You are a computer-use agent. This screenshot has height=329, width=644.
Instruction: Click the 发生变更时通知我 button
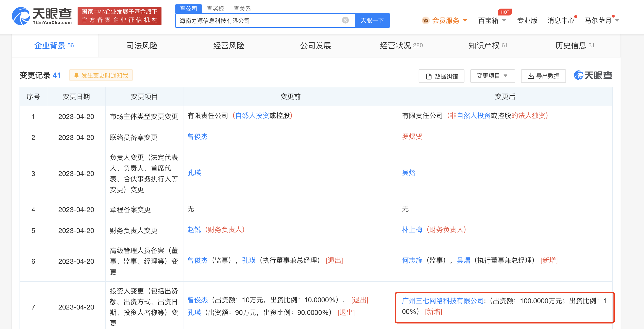point(101,76)
